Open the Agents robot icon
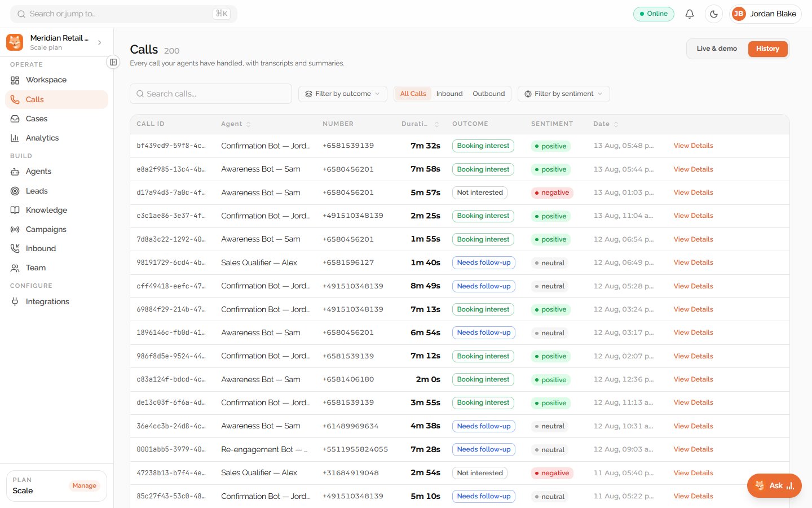This screenshot has height=508, width=812. 15,172
